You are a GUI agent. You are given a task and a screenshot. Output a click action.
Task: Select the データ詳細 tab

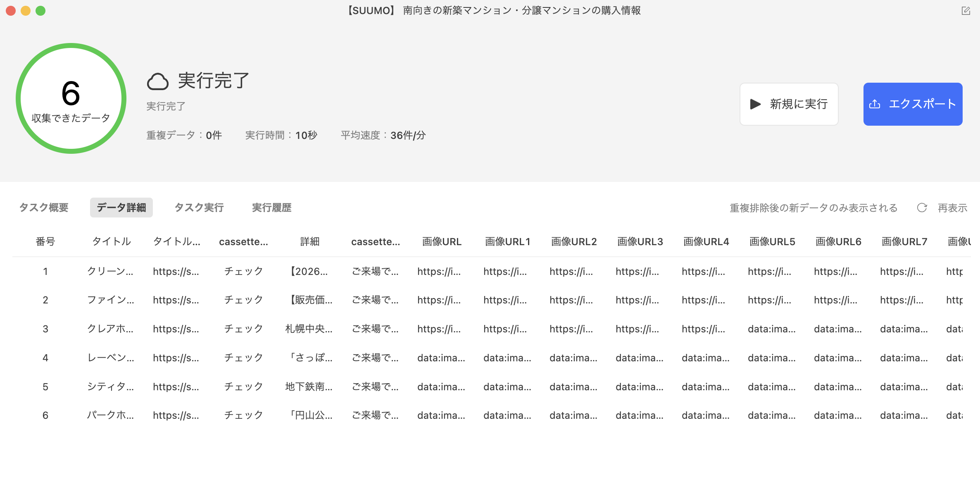pyautogui.click(x=121, y=208)
